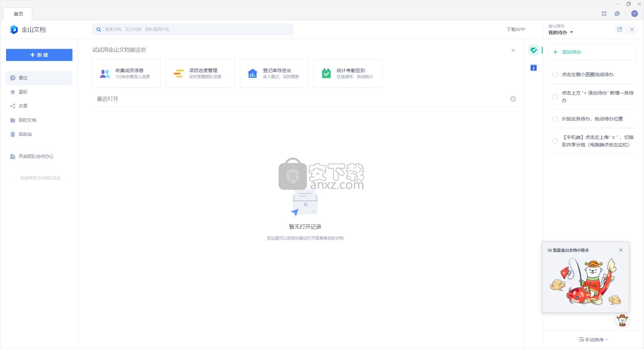Click the 下载APP link
Viewport: 644px width, 349px height.
[x=516, y=29]
